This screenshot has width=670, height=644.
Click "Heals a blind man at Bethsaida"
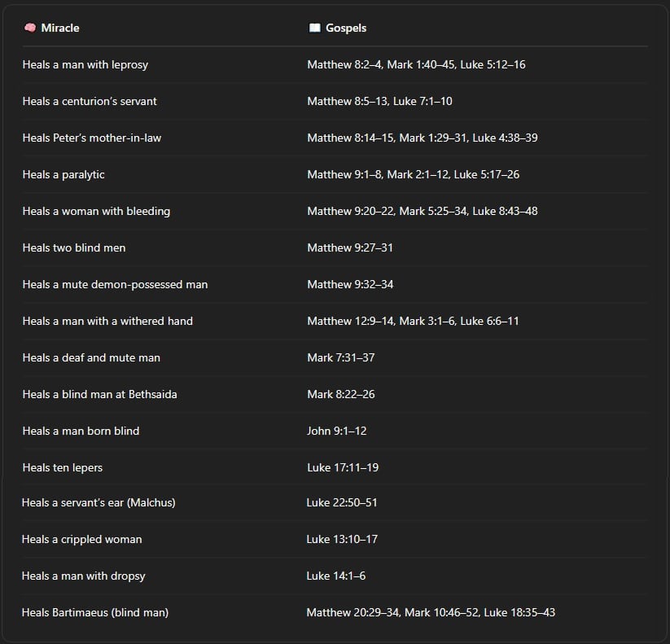pos(99,394)
